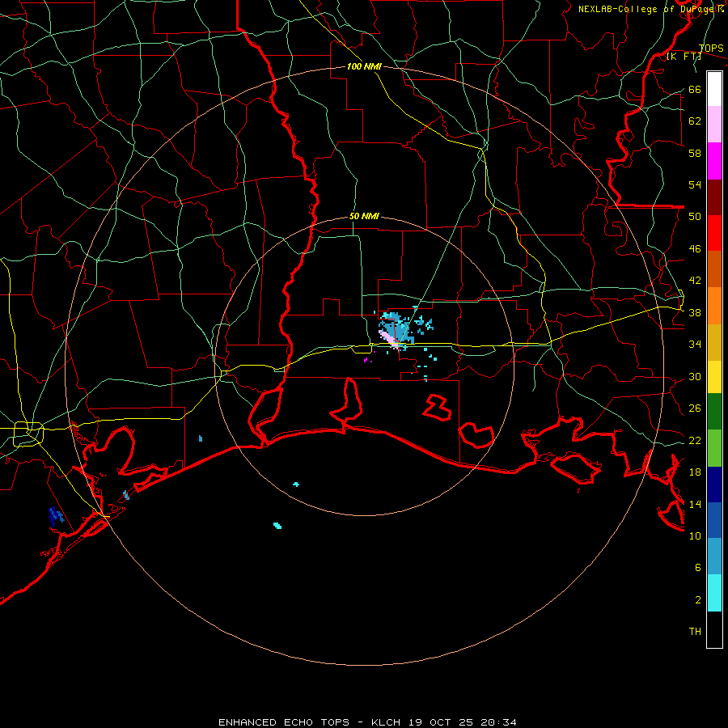The width and height of the screenshot is (728, 728).
Task: Click the 'TOPS' legend title
Action: (711, 49)
